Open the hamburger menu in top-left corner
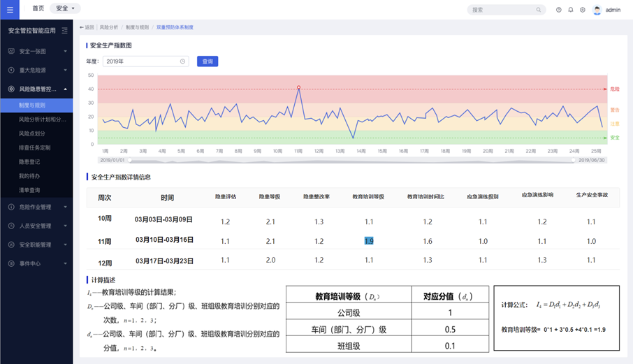The height and width of the screenshot is (364, 633). click(10, 10)
